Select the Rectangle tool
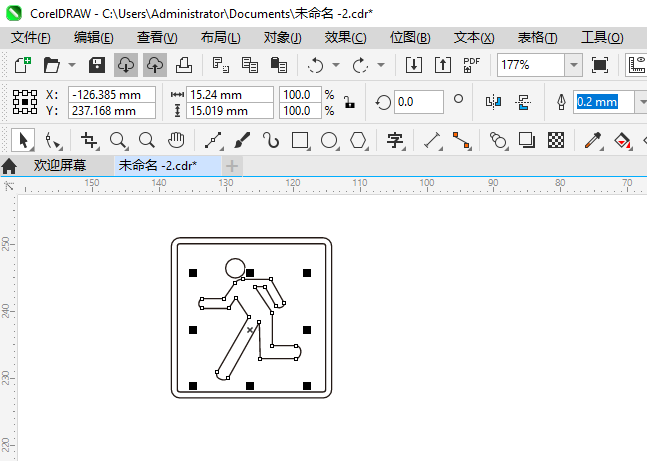The image size is (647, 461). pos(300,140)
